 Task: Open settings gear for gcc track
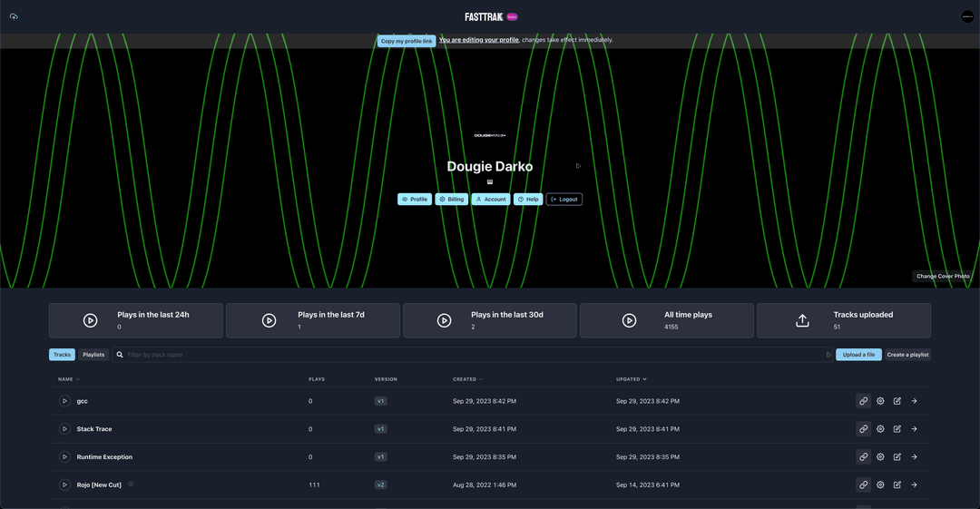(x=880, y=401)
